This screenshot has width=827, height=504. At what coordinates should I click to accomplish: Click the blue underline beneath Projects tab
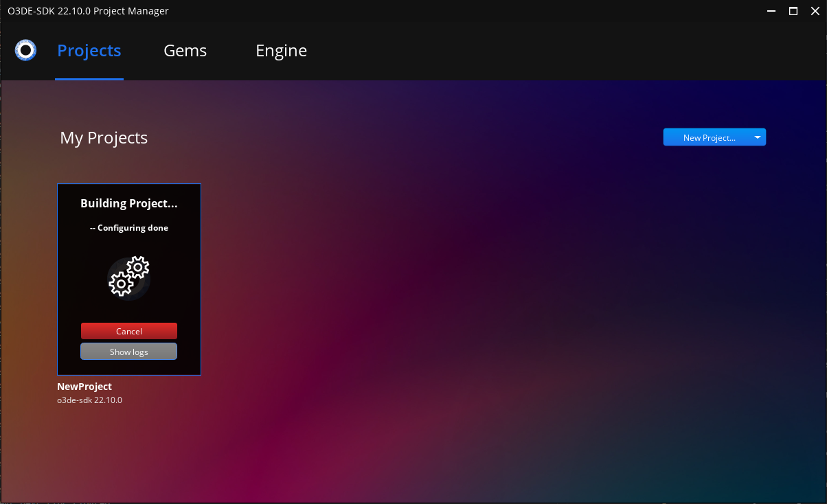[x=89, y=79]
